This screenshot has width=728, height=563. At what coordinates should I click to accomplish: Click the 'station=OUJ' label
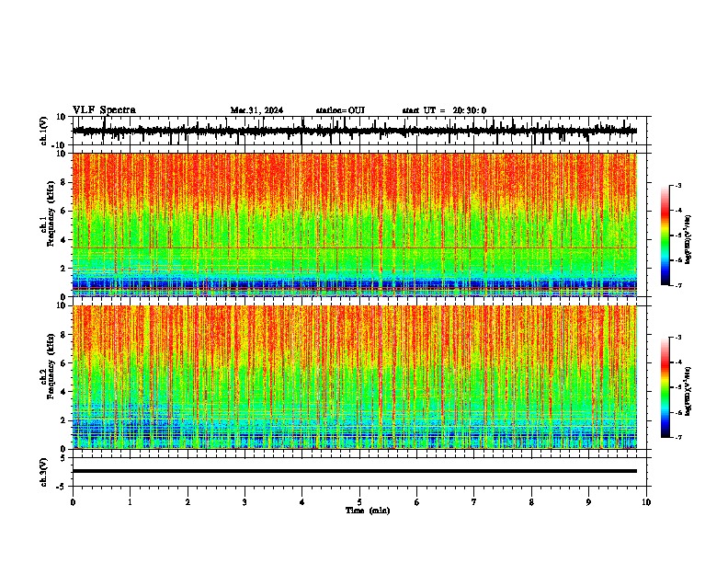340,110
